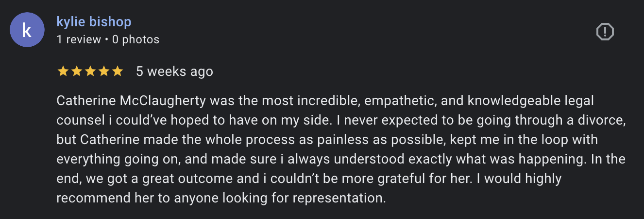Image resolution: width=644 pixels, height=219 pixels.
Task: Click the first rating star
Action: (63, 72)
